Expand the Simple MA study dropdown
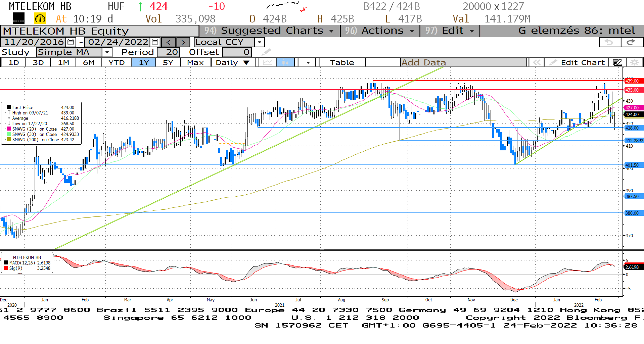Viewport: 644px width, 344px height. 107,52
